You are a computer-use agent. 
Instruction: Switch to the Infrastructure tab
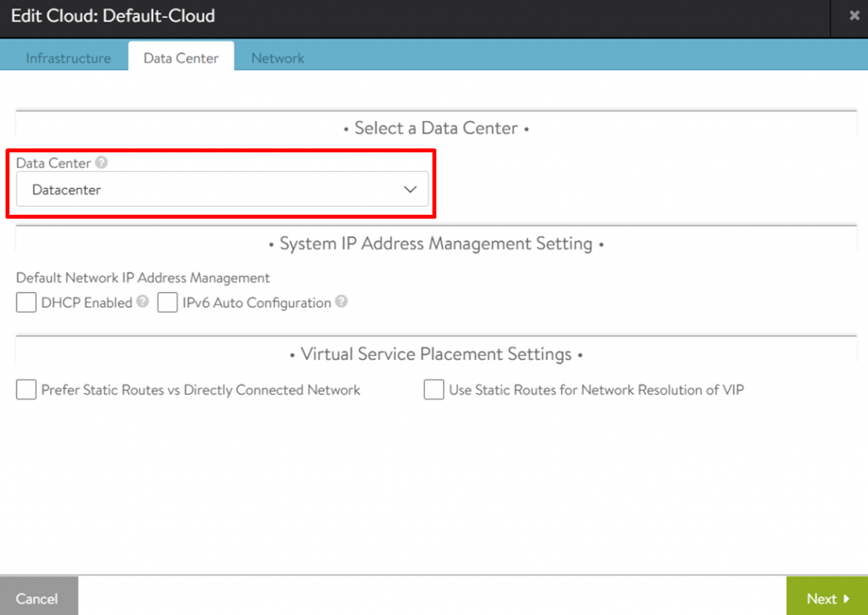(x=68, y=58)
